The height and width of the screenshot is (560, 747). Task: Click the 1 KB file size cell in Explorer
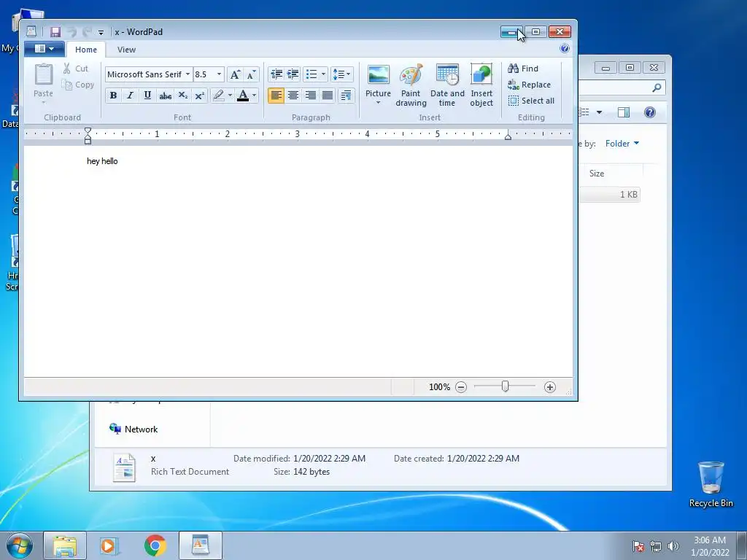628,194
